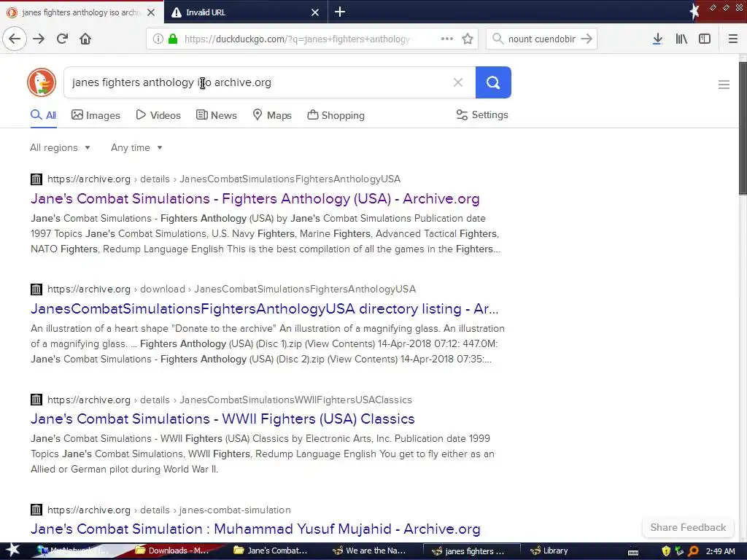
Task: Click the DuckDuckGo duck logo
Action: [42, 82]
